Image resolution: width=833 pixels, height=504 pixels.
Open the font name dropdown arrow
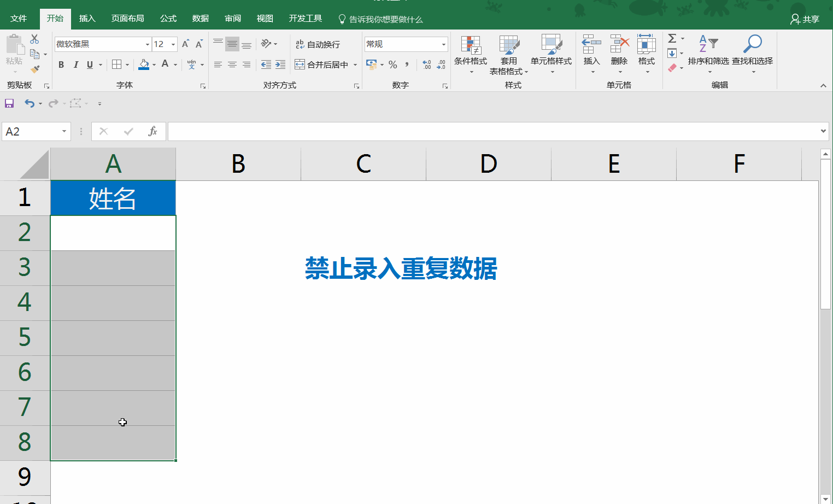[146, 44]
